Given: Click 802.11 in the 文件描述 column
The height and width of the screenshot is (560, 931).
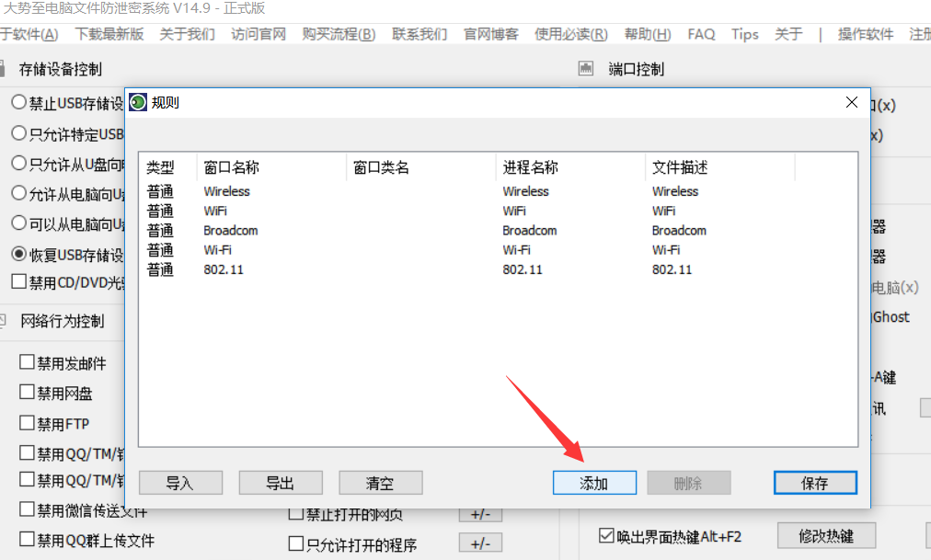Looking at the screenshot, I should 672,270.
